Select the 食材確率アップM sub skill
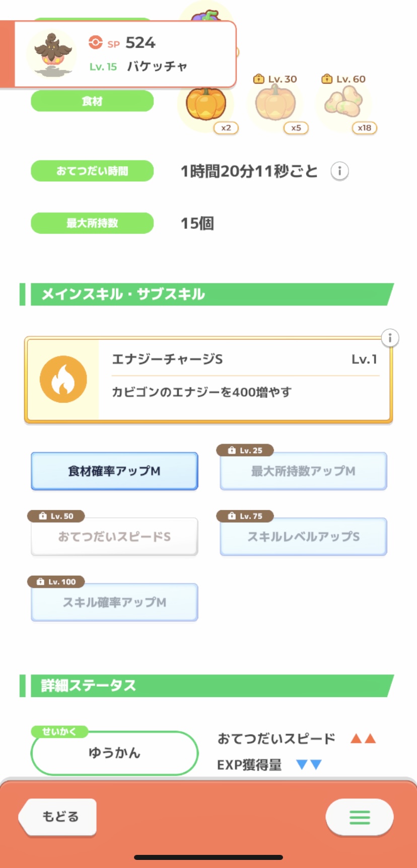This screenshot has width=417, height=868. click(x=114, y=471)
